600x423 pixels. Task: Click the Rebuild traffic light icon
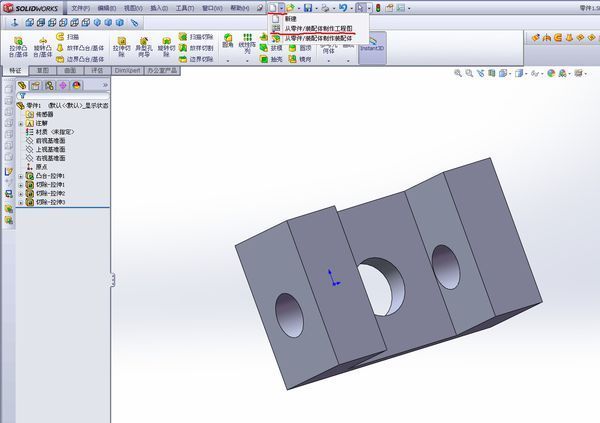pos(378,8)
